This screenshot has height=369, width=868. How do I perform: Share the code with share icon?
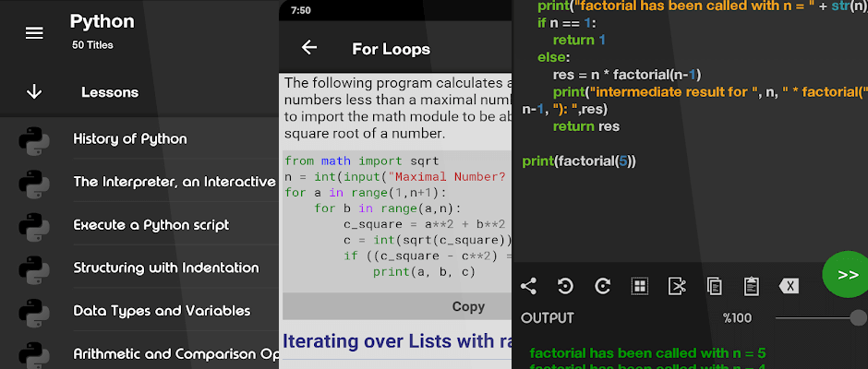(x=529, y=286)
